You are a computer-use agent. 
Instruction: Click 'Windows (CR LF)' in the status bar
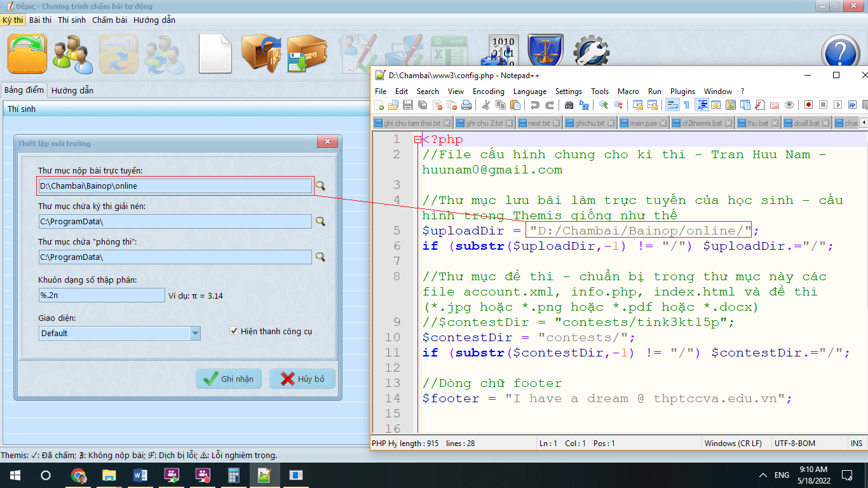click(733, 443)
